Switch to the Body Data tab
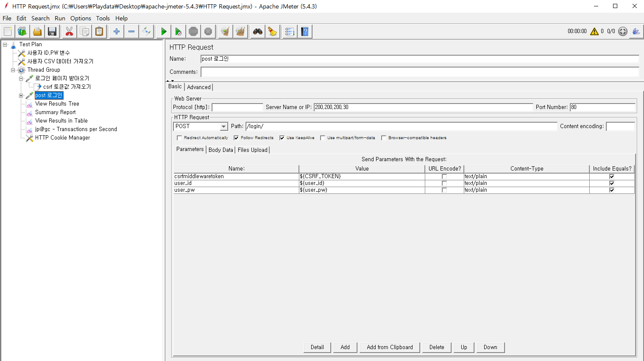Viewport: 644px width, 361px height. pyautogui.click(x=221, y=150)
